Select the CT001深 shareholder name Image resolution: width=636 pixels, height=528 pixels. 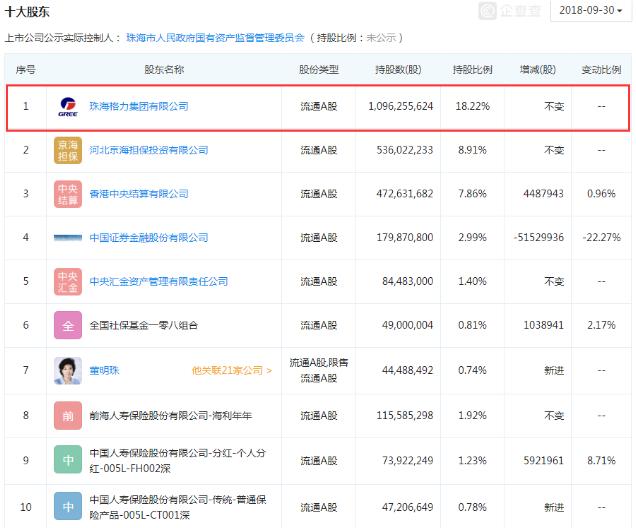178,507
